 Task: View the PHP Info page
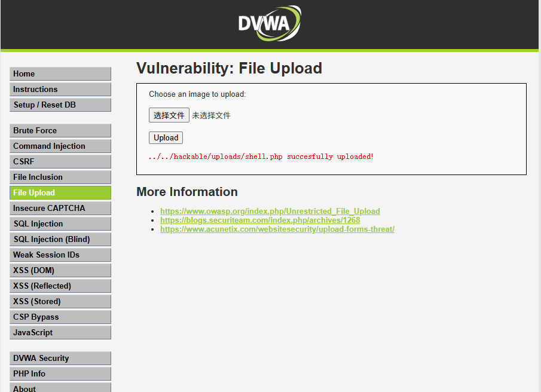coord(60,373)
